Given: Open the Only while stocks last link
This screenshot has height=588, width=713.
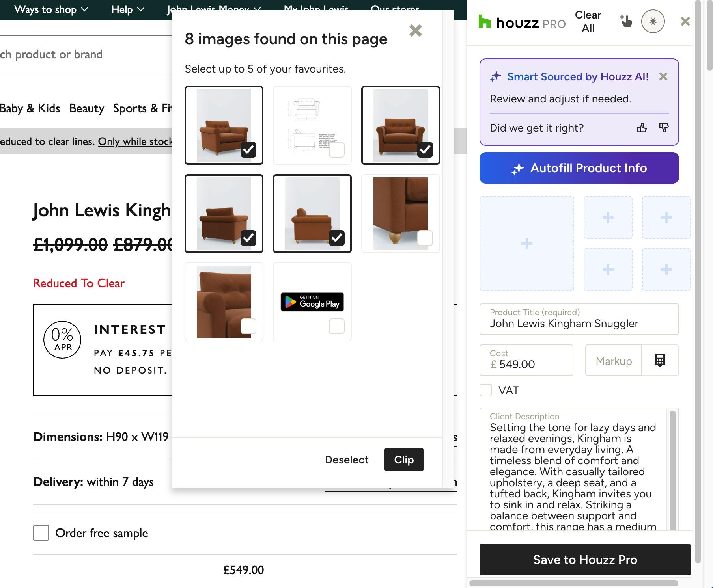Looking at the screenshot, I should click(x=135, y=141).
